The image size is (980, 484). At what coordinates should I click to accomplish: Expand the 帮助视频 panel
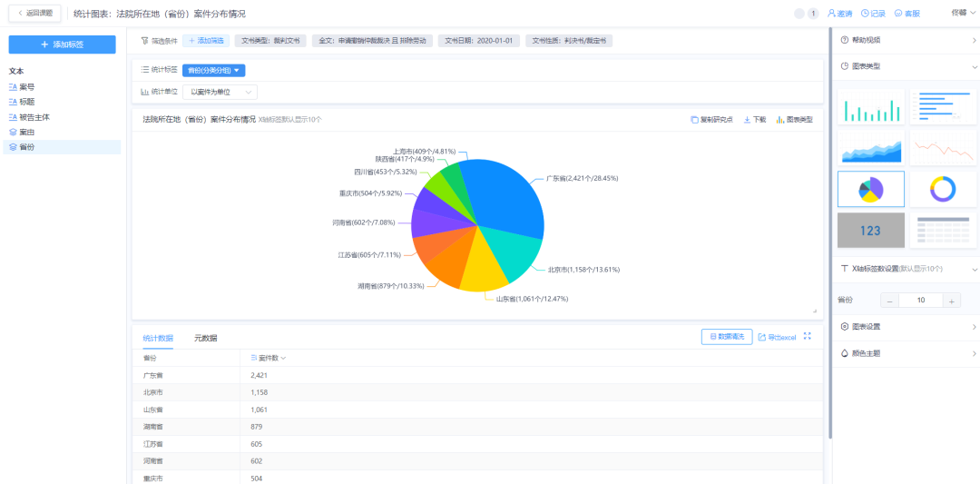(x=906, y=40)
